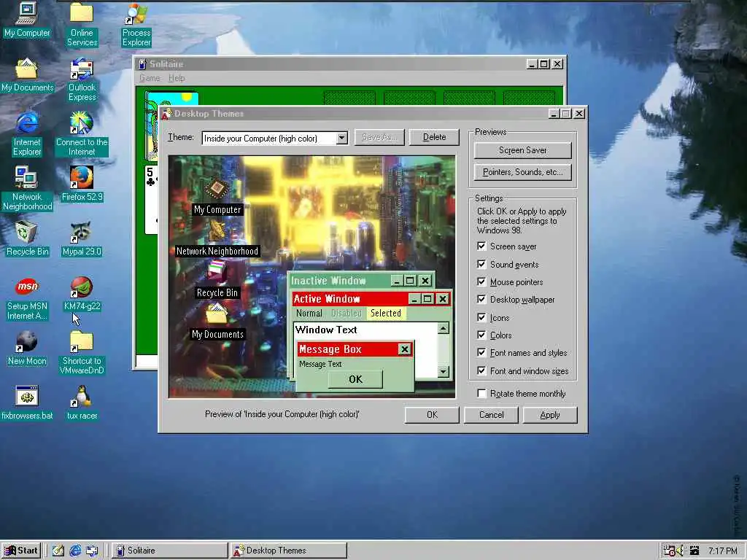This screenshot has height=560, width=747.
Task: Open Pointers, Sounds, etc. preview
Action: 522,172
